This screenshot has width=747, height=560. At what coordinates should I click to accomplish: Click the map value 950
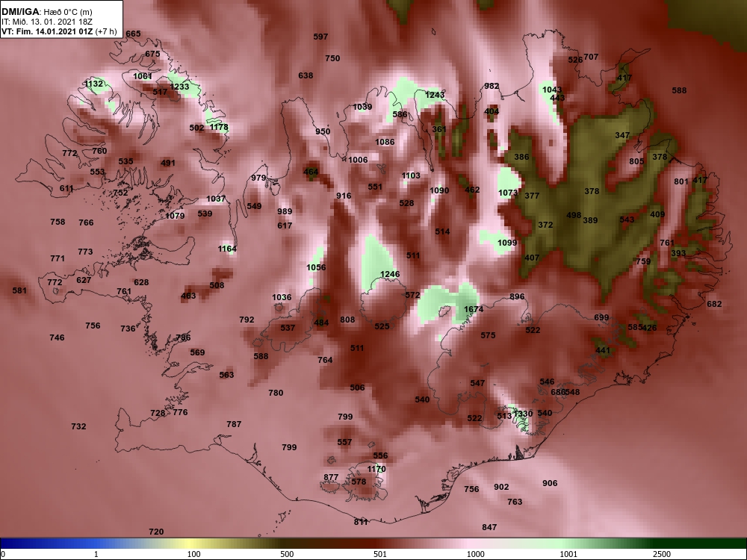(323, 131)
